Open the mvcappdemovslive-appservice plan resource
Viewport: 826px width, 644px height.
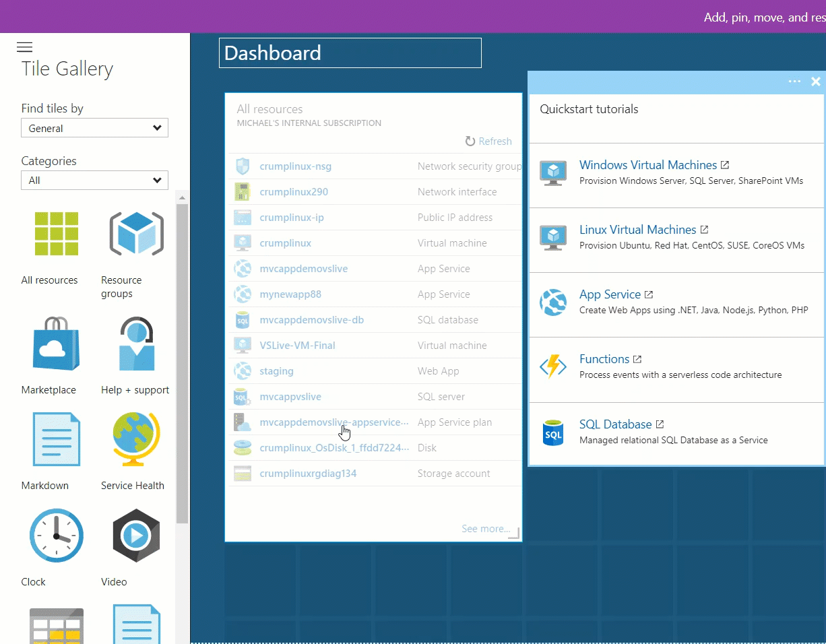pos(334,422)
